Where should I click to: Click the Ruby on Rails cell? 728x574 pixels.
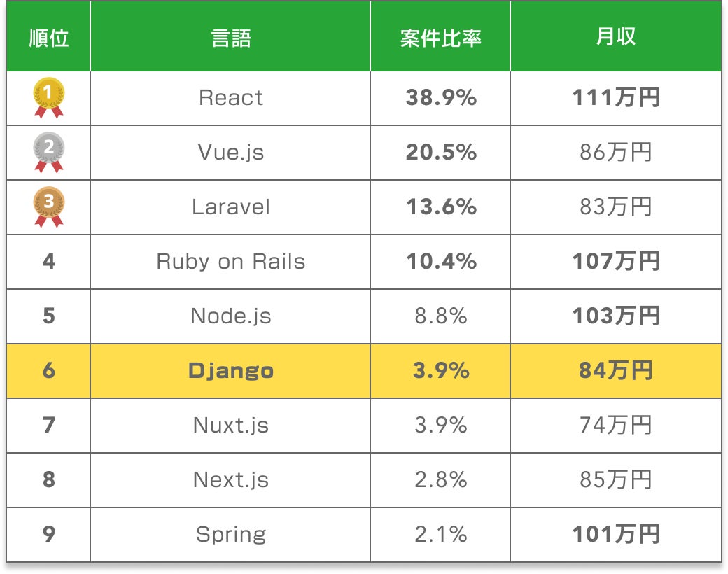pyautogui.click(x=230, y=262)
